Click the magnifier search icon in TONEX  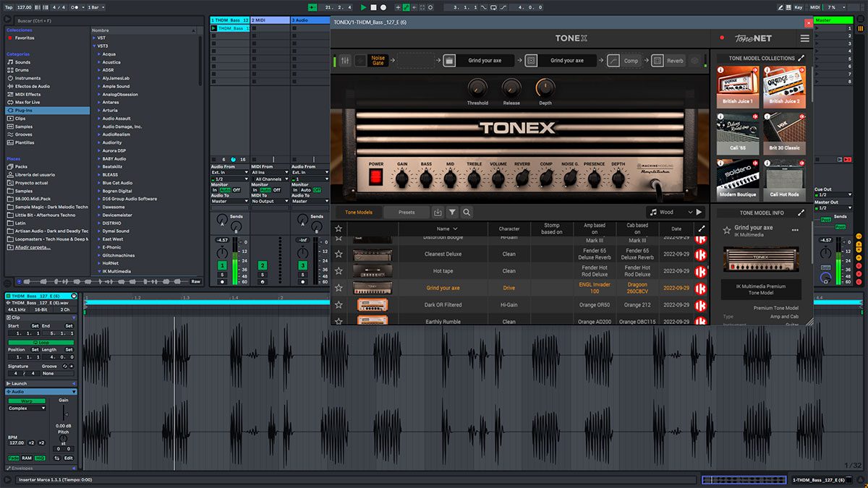[467, 213]
